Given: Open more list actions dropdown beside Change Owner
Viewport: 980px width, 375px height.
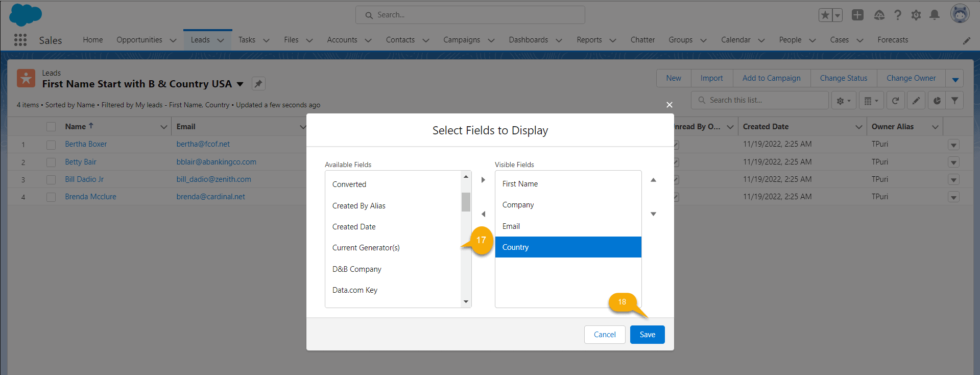Looking at the screenshot, I should [x=955, y=79].
